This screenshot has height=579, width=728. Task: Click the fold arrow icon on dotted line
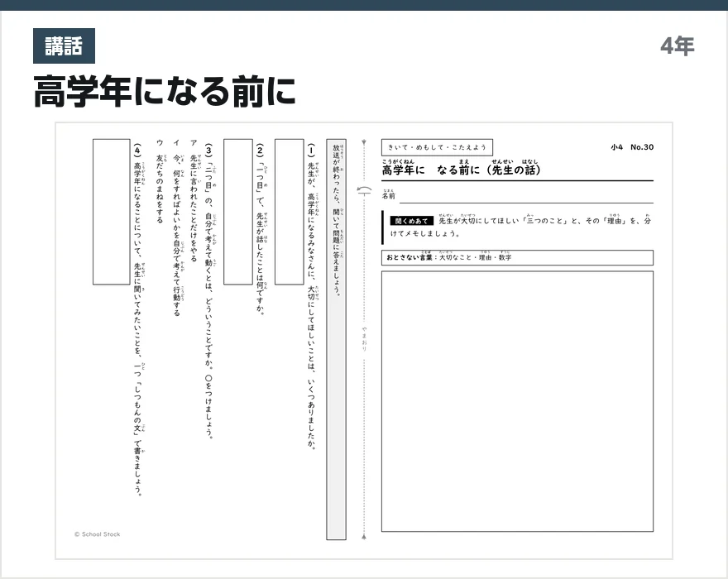point(365,190)
